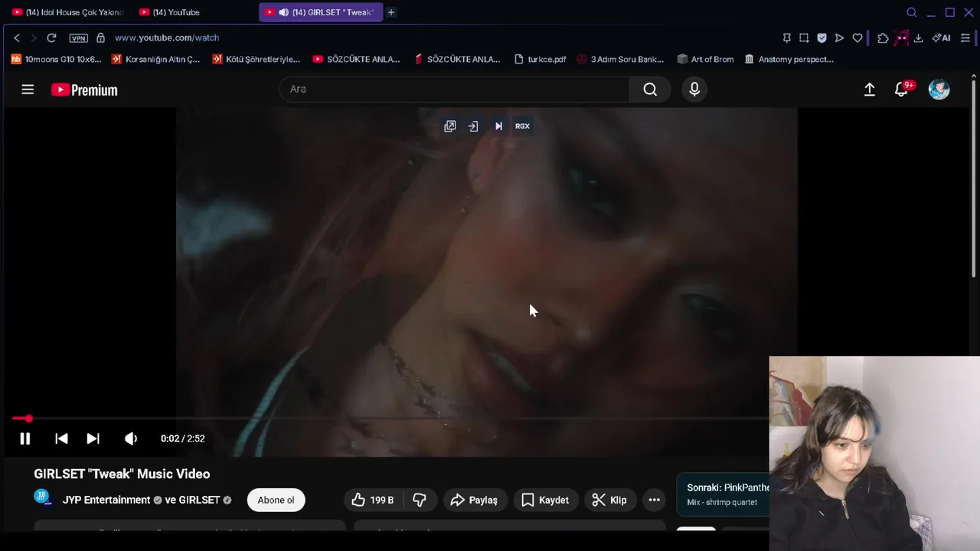The width and height of the screenshot is (980, 551).
Task: Pop out video in detached window
Action: 450,126
